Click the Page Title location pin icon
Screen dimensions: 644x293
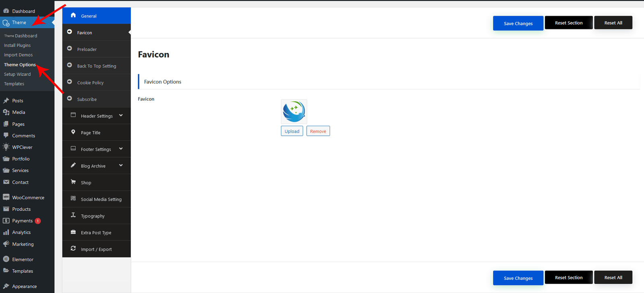[73, 132]
